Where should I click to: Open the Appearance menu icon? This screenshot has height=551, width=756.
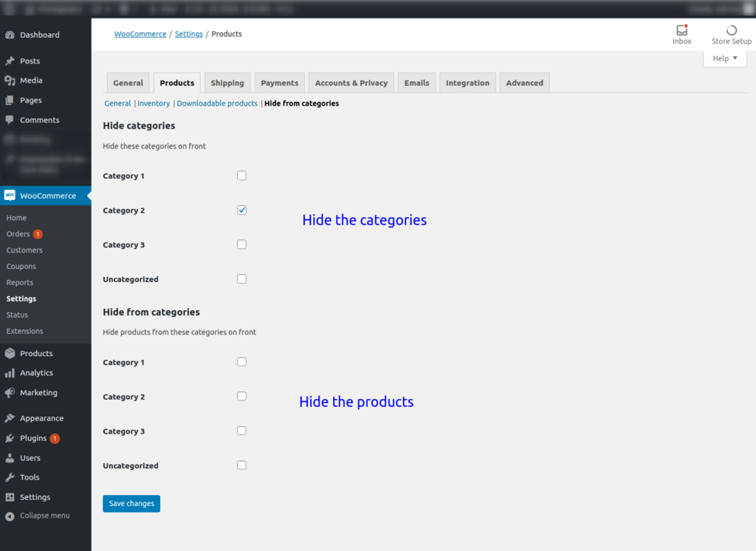pos(10,418)
